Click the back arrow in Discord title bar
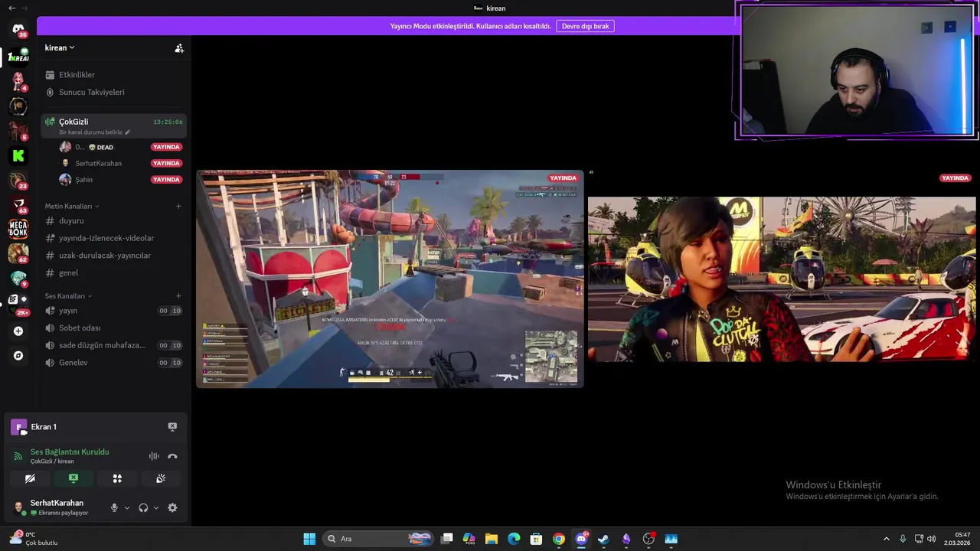 pos(11,8)
